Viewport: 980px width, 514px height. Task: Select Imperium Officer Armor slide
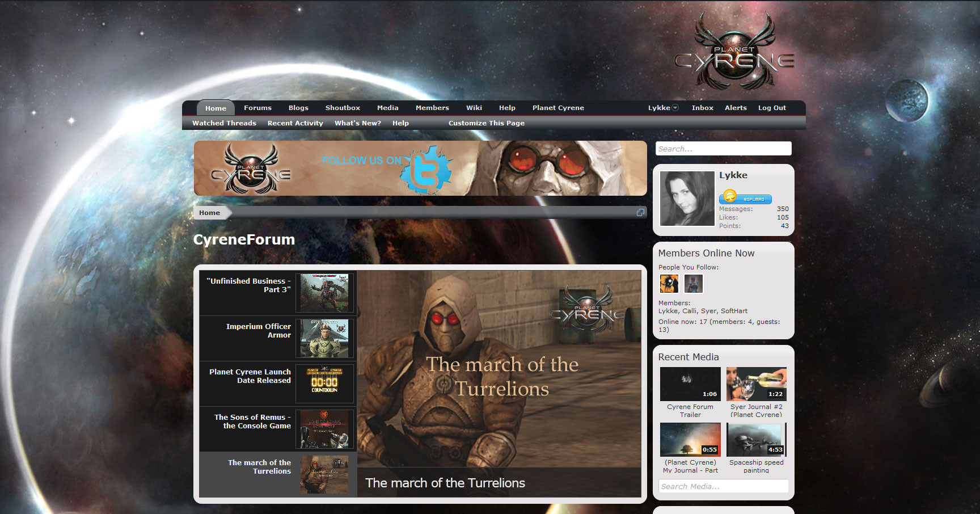[258, 331]
